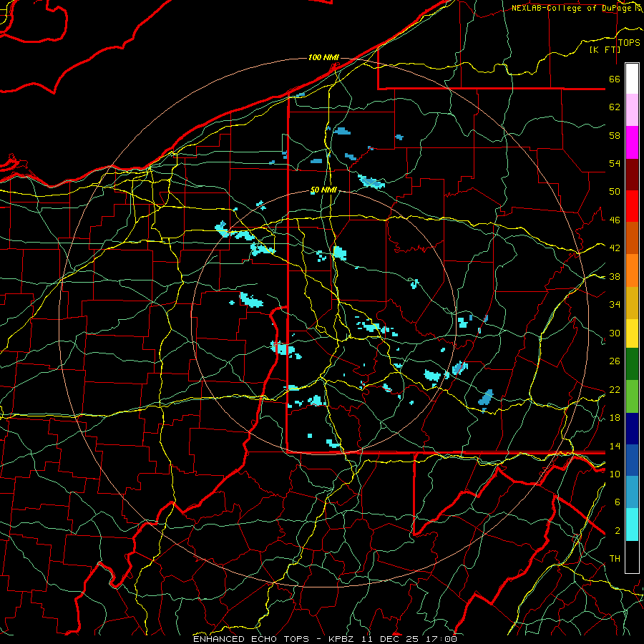The height and width of the screenshot is (644, 644).
Task: Click the dark orange legend segment
Action: point(632,238)
